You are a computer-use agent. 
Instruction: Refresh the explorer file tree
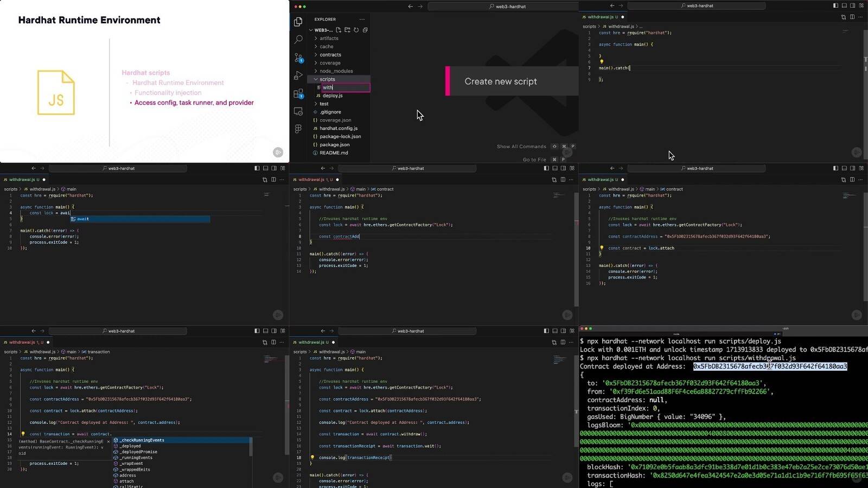(x=356, y=30)
